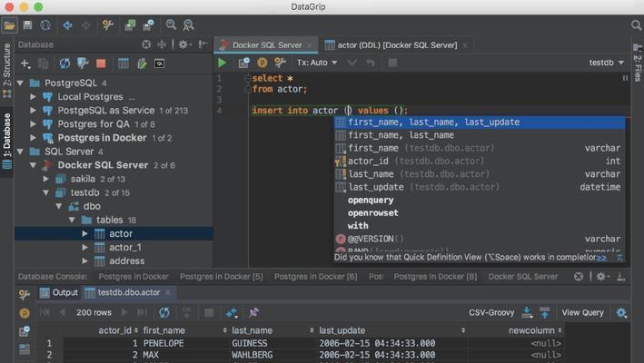
Task: Select the testdb.dbo.actor result tab
Action: coord(128,292)
